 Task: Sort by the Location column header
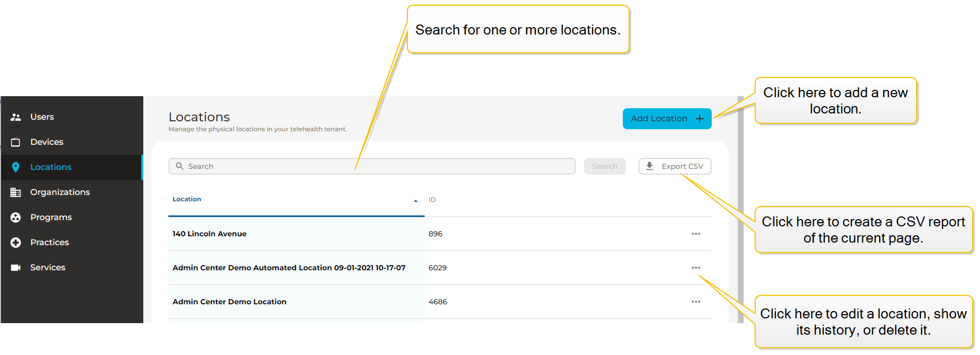click(187, 199)
